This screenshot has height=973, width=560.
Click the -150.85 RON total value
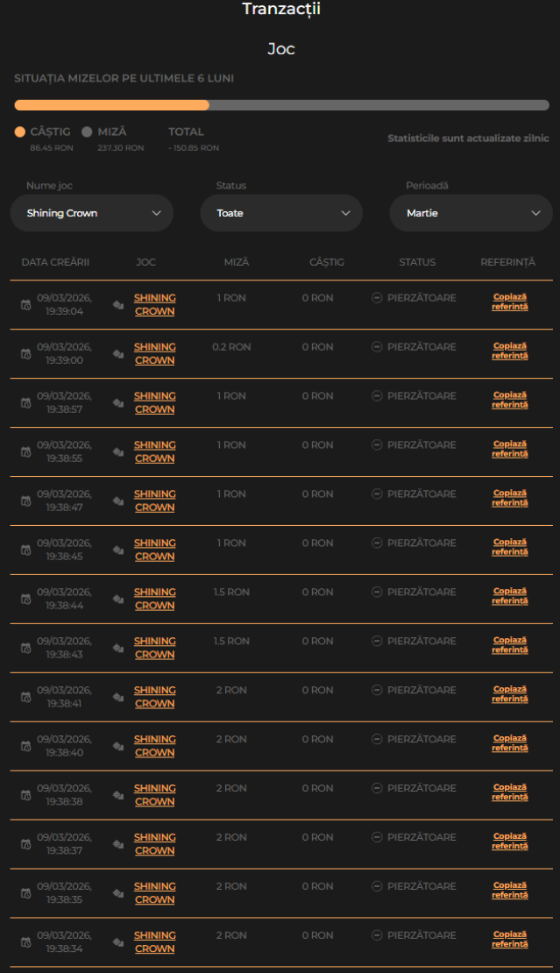(x=194, y=148)
